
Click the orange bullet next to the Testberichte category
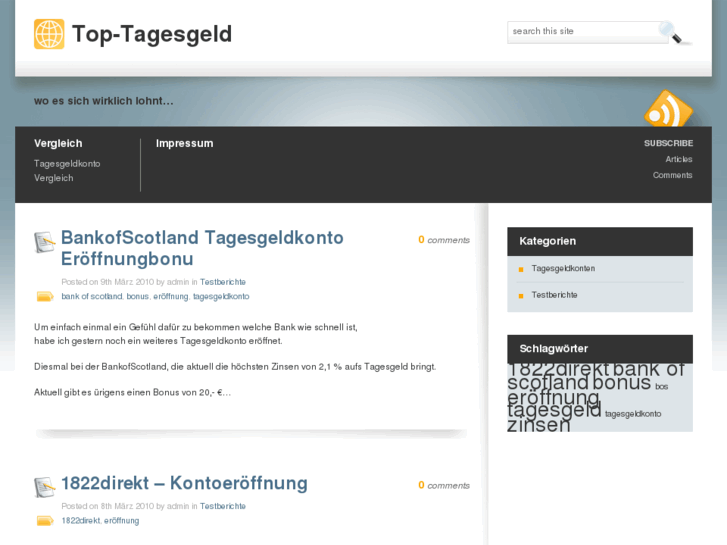[x=521, y=296]
